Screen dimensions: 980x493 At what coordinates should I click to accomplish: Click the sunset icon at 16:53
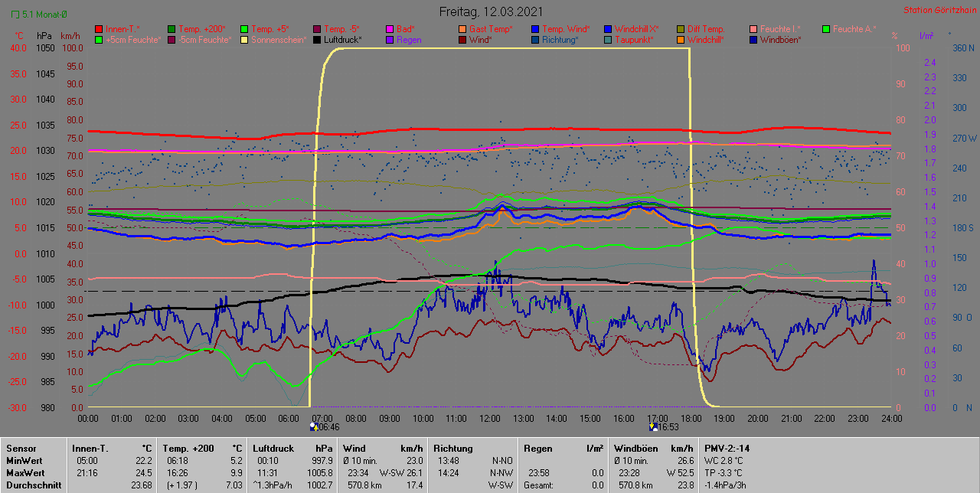pyautogui.click(x=652, y=427)
